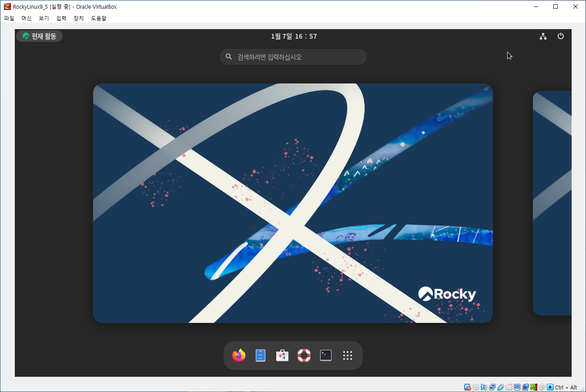Open the 보기 menu
The height and width of the screenshot is (392, 586).
pos(44,18)
